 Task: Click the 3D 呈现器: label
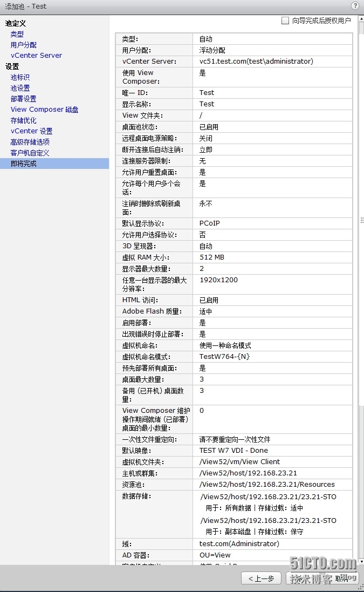[x=139, y=246]
